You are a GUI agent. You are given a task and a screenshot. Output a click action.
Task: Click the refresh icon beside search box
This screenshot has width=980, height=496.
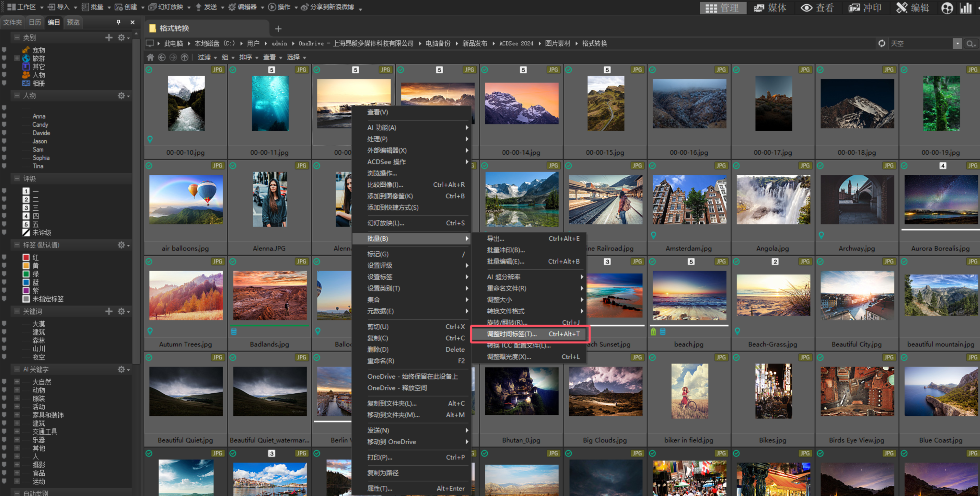coord(882,43)
